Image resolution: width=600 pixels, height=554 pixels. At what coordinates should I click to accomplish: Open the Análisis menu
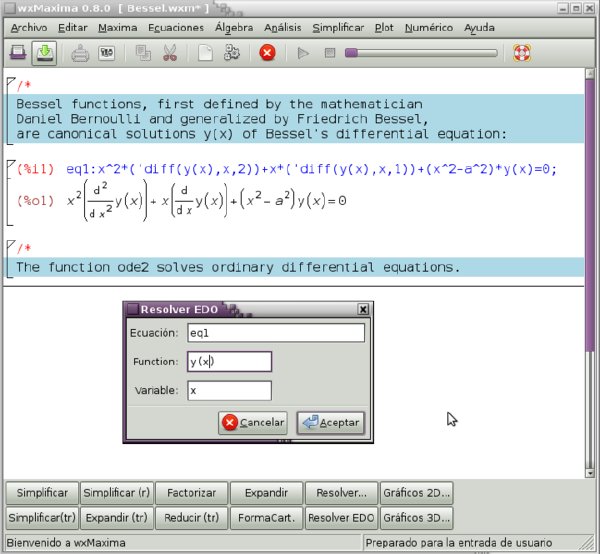282,28
